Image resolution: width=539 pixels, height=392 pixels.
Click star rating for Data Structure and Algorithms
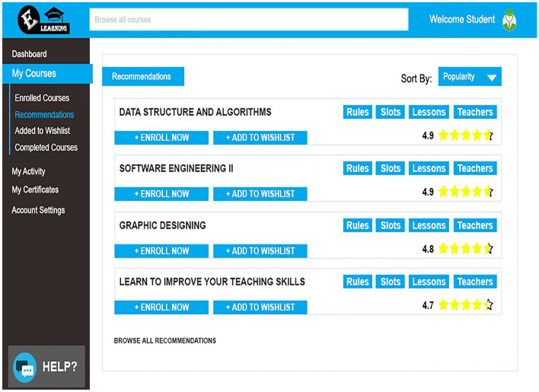[465, 136]
